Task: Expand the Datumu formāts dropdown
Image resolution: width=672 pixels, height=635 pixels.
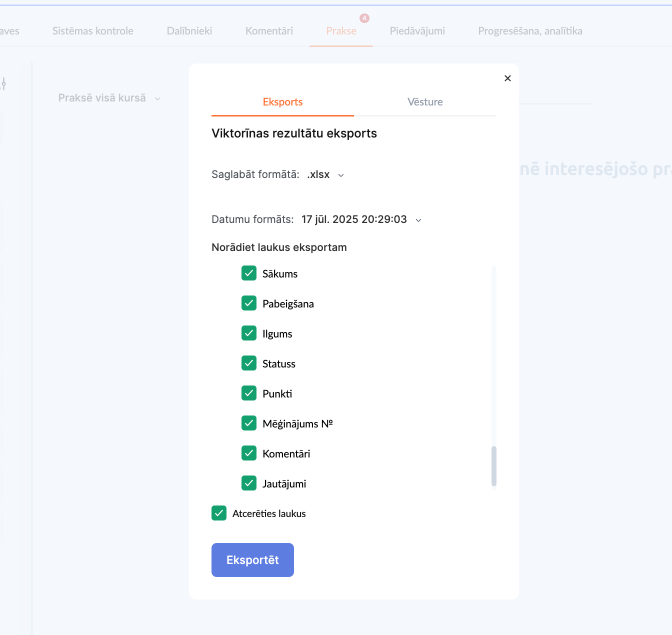Action: tap(361, 219)
